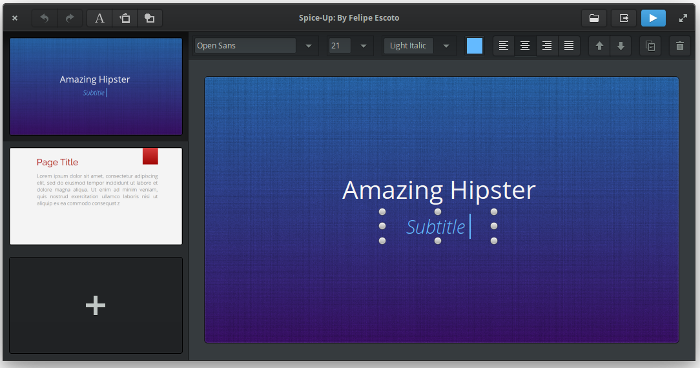This screenshot has width=700, height=368.
Task: Export the presentation using the export icon
Action: click(624, 18)
